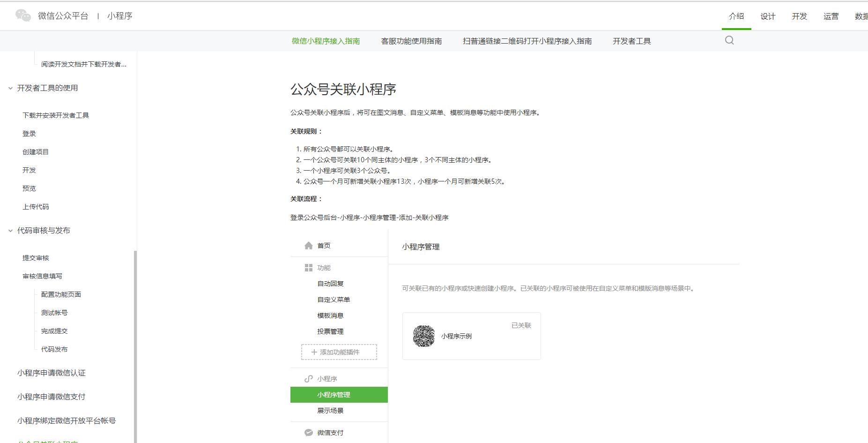Switch to the 介绍 tab

point(736,16)
